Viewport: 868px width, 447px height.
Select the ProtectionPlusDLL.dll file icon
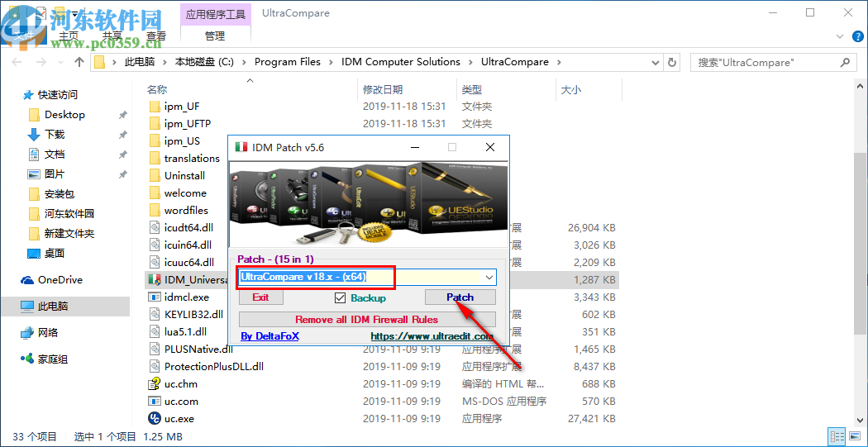click(x=155, y=366)
